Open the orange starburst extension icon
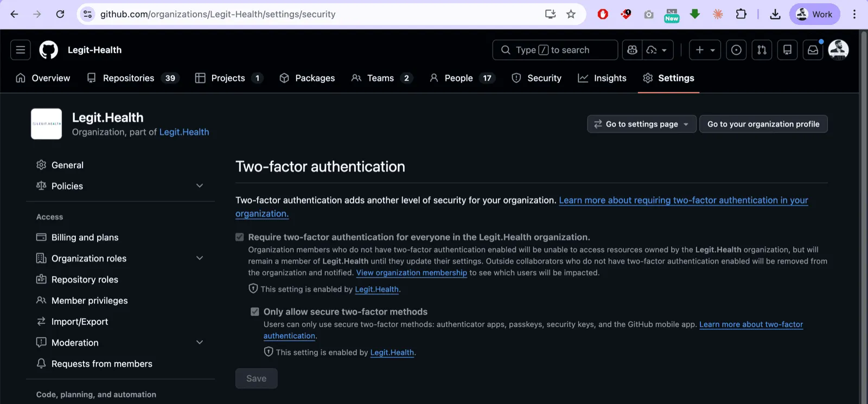The image size is (868, 404). (x=718, y=14)
